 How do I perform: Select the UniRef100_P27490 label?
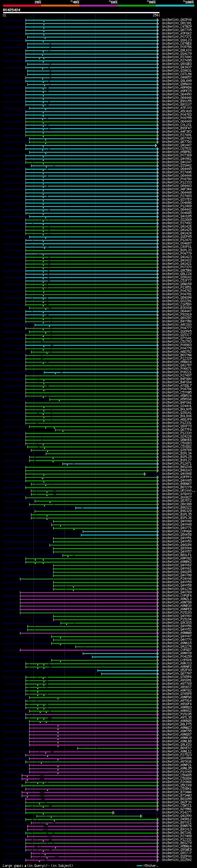(177, 57)
